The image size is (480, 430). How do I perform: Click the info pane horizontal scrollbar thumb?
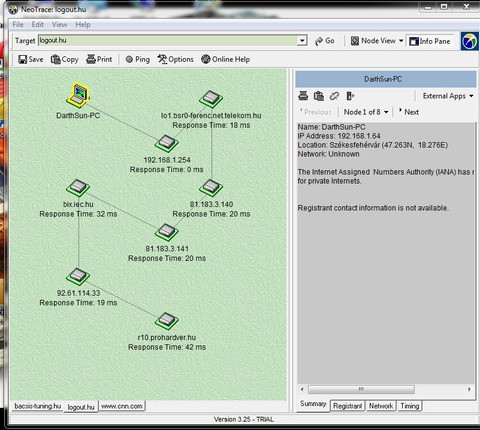click(x=361, y=389)
